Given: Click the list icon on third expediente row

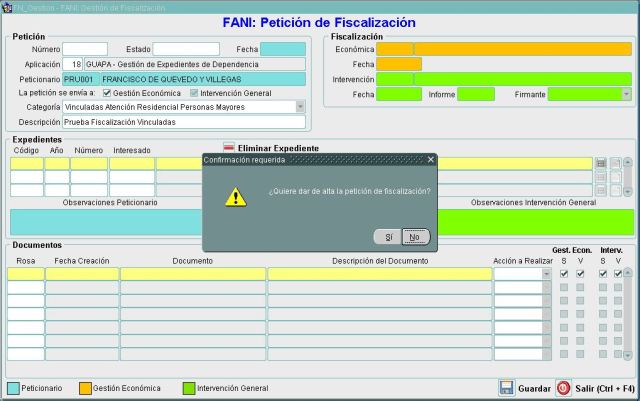Looking at the screenshot, I should pyautogui.click(x=601, y=190).
